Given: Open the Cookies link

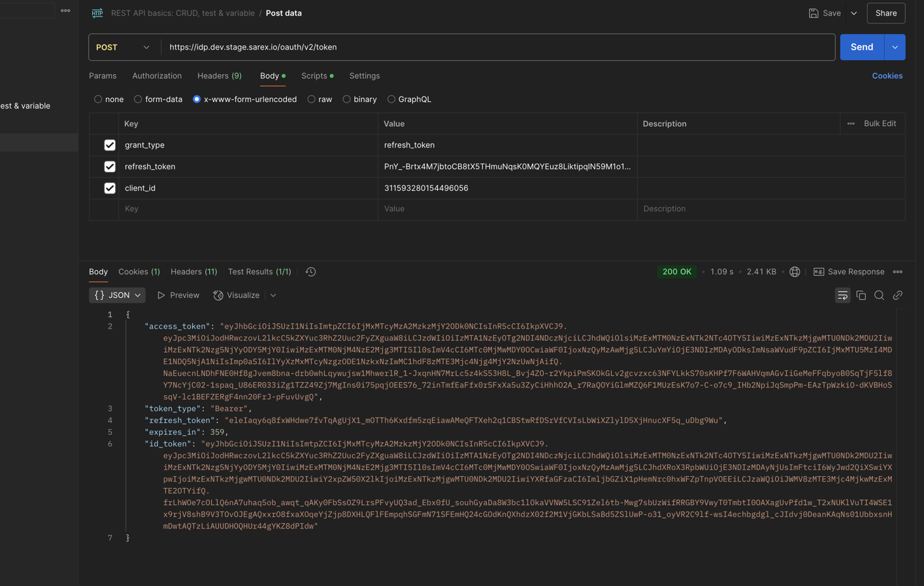Looking at the screenshot, I should (887, 76).
